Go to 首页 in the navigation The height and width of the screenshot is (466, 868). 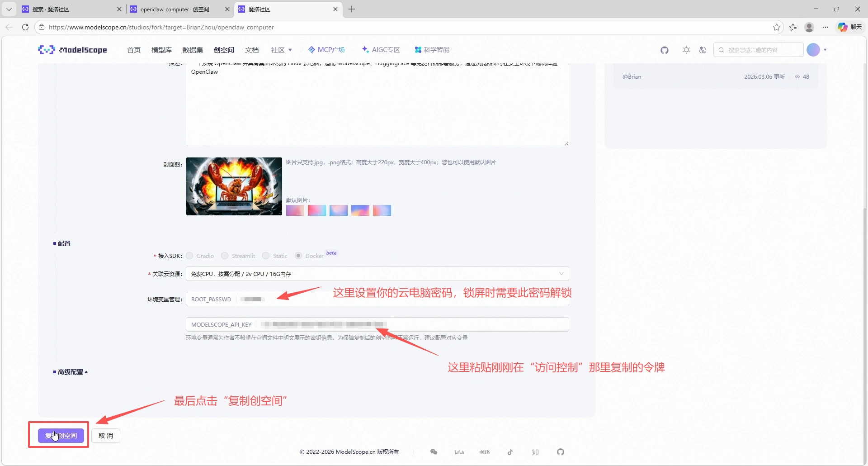coord(134,50)
